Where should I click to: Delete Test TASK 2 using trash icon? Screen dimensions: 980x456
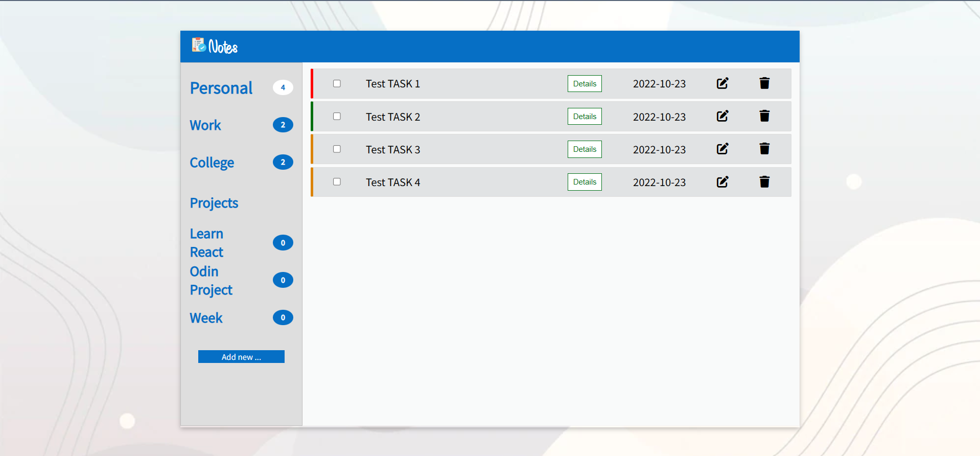tap(764, 116)
